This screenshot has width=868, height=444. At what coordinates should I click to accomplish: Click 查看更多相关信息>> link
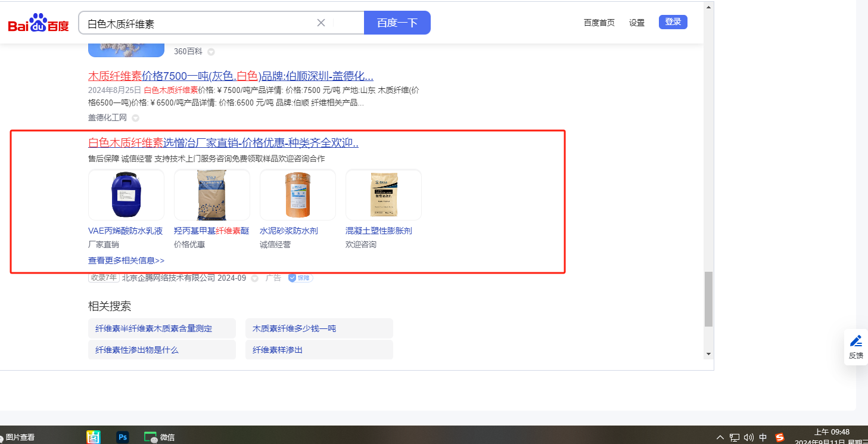[x=126, y=260]
